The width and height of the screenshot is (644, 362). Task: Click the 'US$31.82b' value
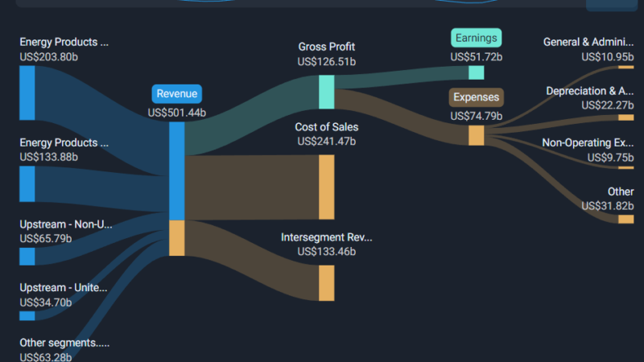tap(608, 206)
